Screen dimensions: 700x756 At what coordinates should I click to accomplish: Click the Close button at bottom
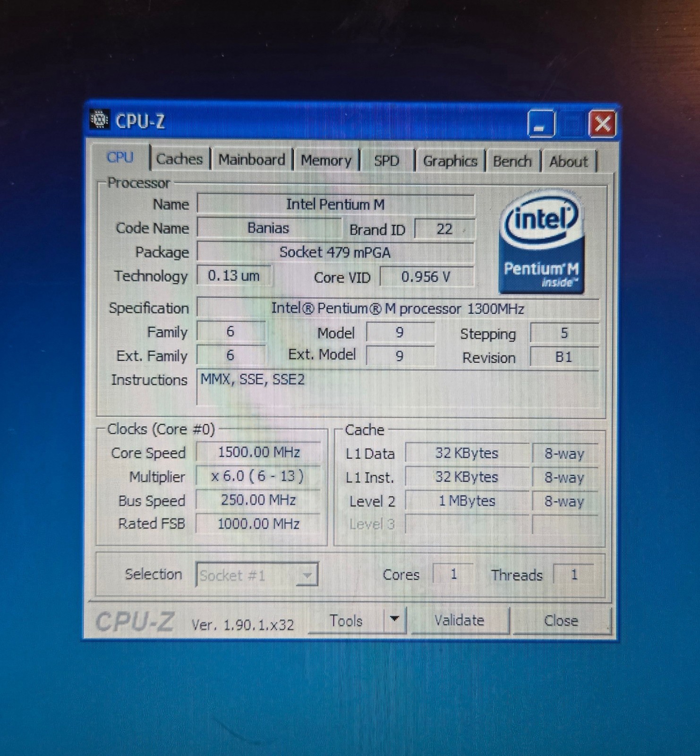pyautogui.click(x=561, y=620)
